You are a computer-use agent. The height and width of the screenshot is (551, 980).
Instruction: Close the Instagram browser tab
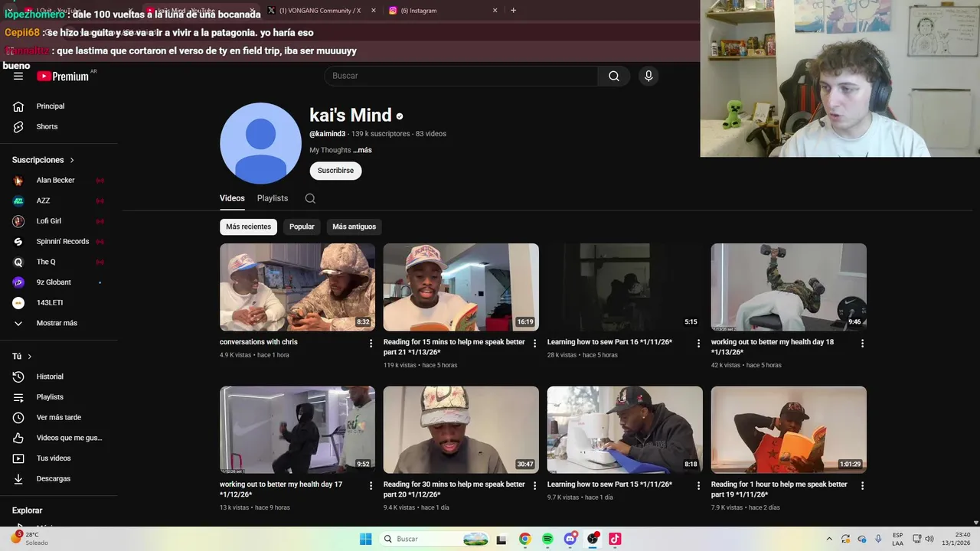[495, 11]
